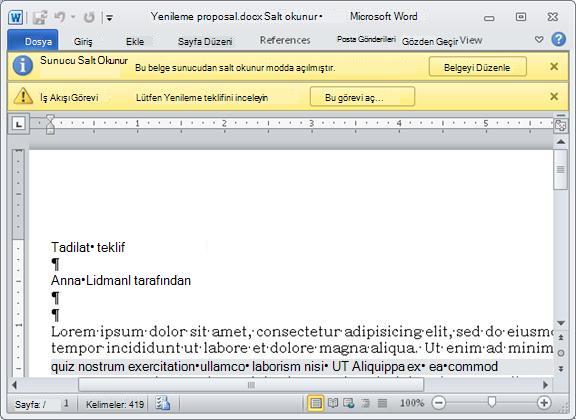Open the Sayfa Düzeni tab
Viewport: 576px width, 420px height.
pyautogui.click(x=205, y=41)
